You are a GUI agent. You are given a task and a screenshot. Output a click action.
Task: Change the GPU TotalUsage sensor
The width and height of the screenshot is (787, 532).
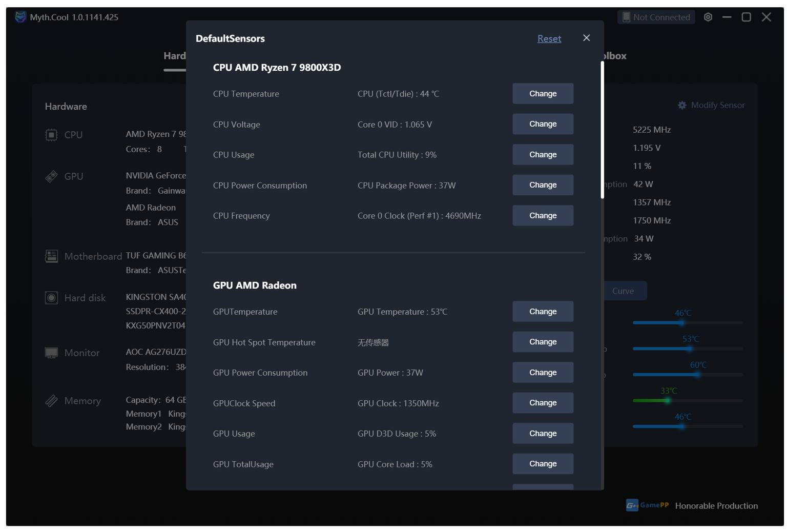(543, 464)
